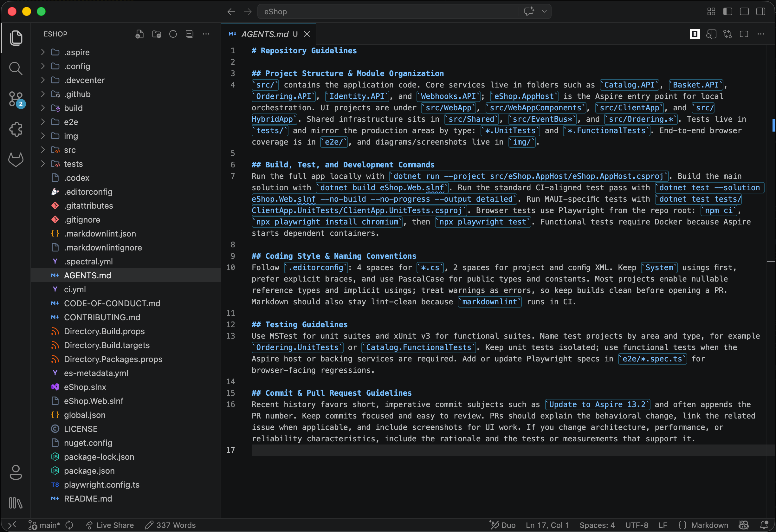
Task: Open Directory.Packages.props file
Action: click(x=126, y=359)
